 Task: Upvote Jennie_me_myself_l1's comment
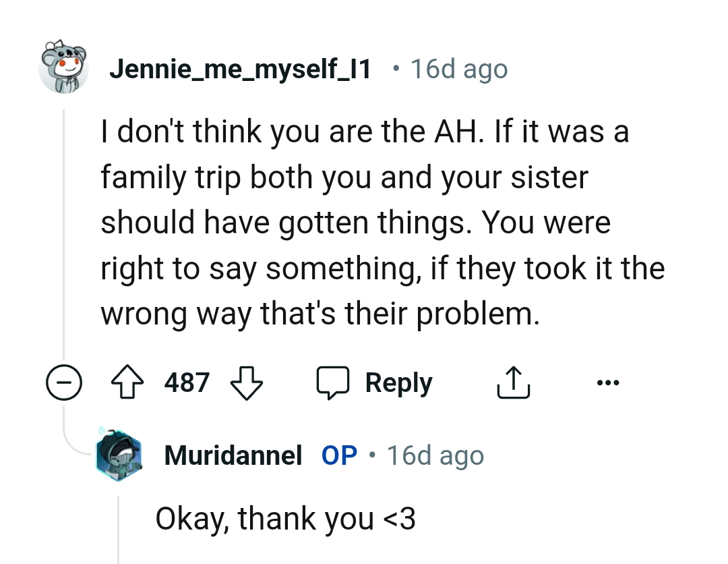[127, 382]
